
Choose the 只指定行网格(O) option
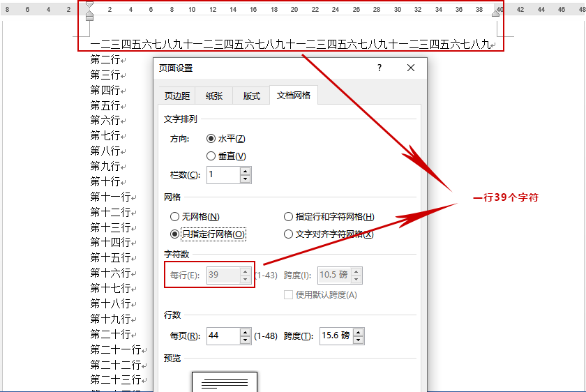(208, 234)
